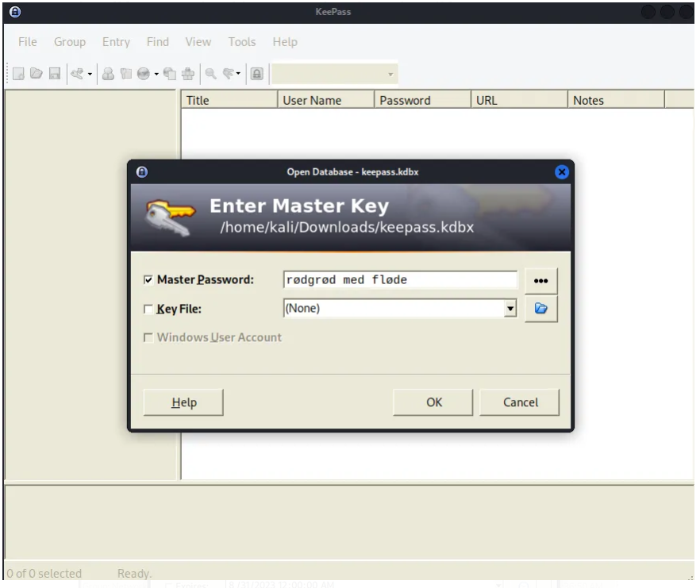Screen dimensions: 700x588
Task: Expand the Key File dropdown arrow
Action: point(510,309)
